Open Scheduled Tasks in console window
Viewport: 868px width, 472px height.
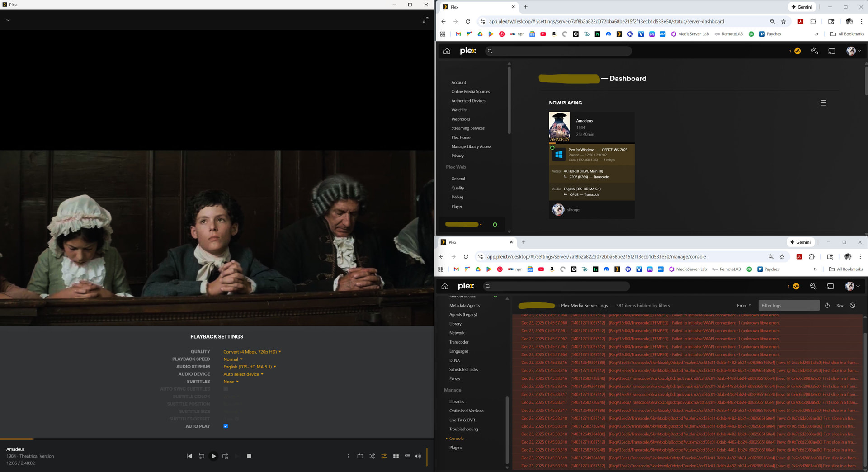pos(463,370)
